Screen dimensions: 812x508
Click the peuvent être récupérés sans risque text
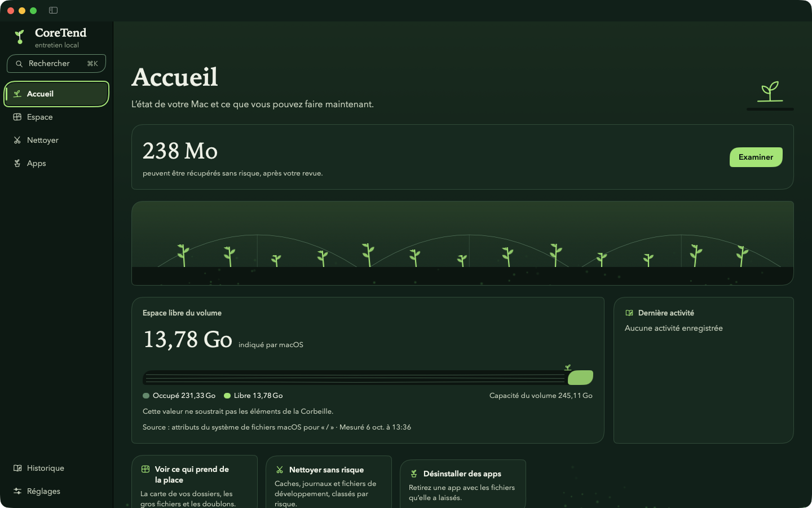point(233,173)
